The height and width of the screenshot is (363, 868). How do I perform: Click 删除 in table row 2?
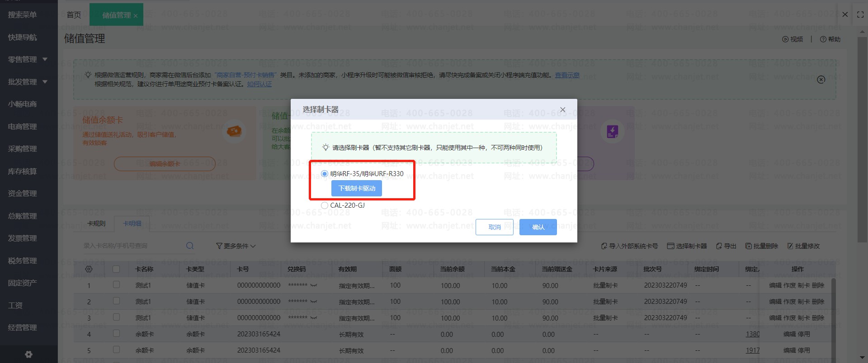click(x=818, y=302)
